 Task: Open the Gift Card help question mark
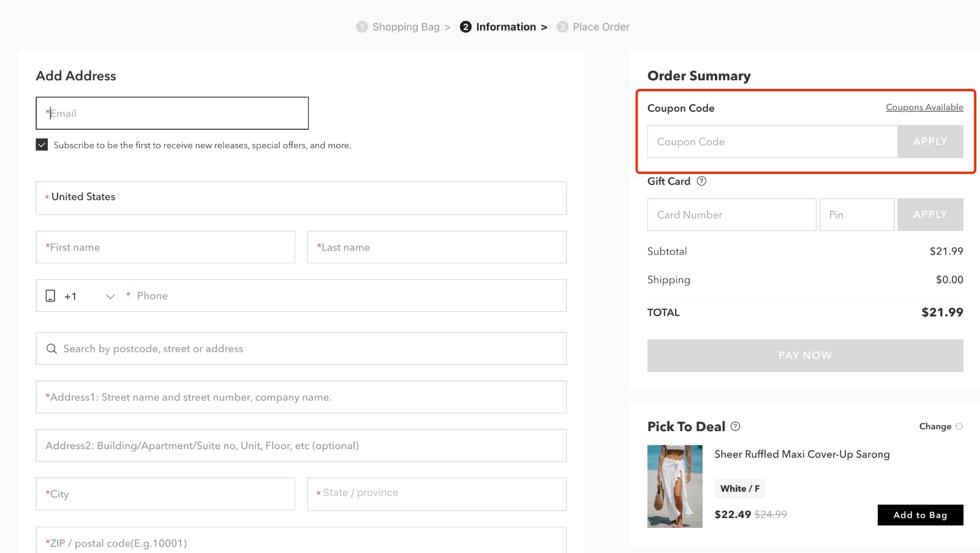point(701,181)
